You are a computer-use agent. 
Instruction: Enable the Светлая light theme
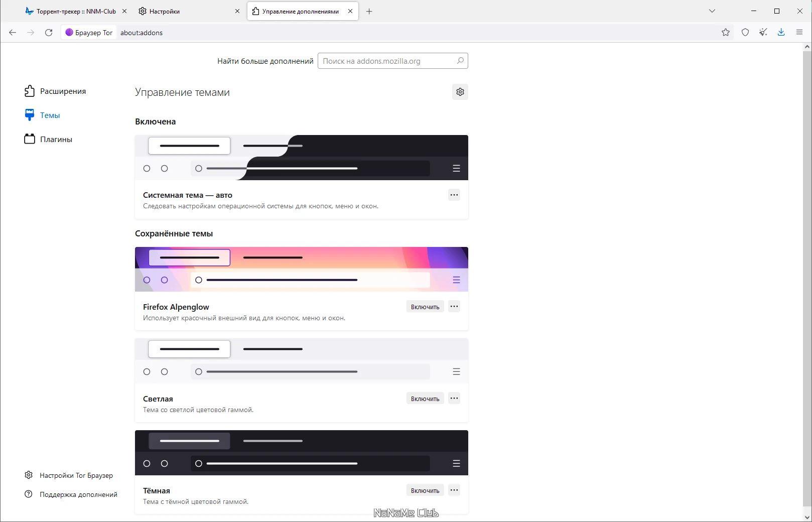pos(425,399)
